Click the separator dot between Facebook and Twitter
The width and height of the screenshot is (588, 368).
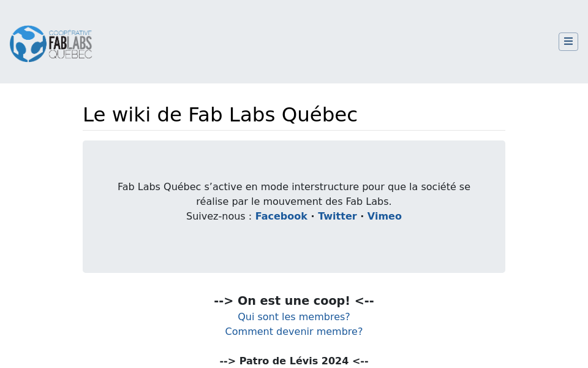tap(312, 216)
